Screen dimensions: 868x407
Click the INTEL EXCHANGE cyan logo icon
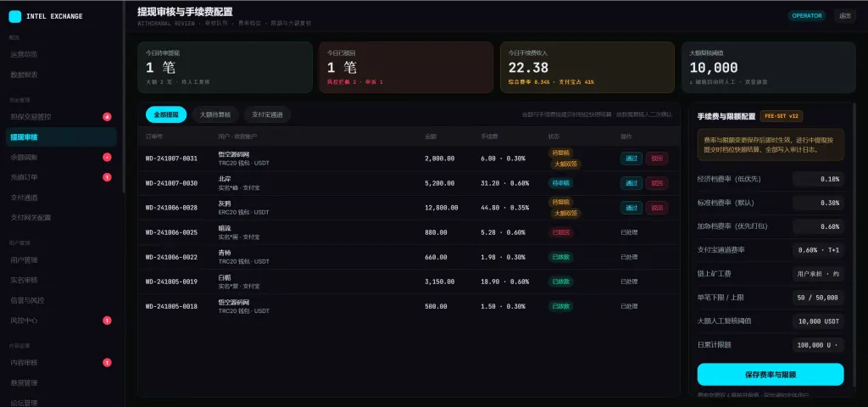pos(15,17)
